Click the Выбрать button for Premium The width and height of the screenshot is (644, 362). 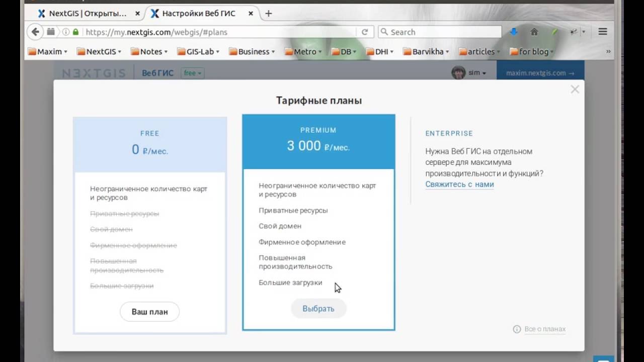(x=318, y=308)
